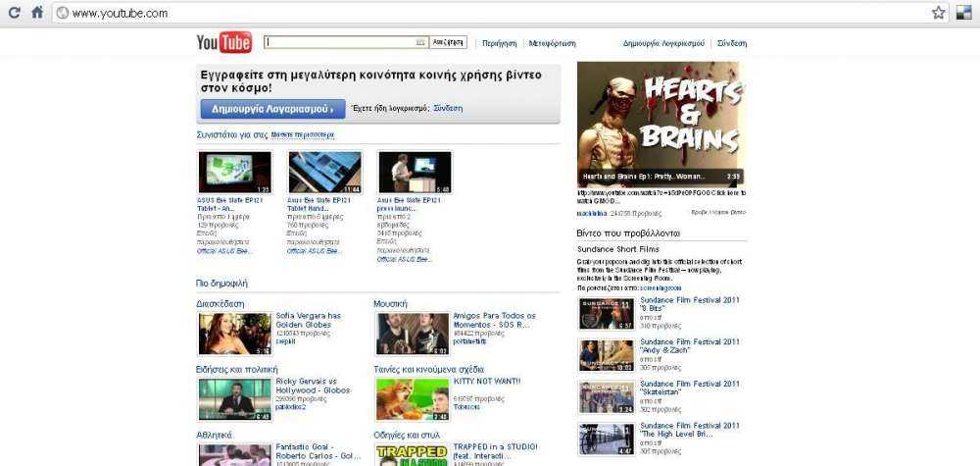Open Αθλητικά category heading
The height and width of the screenshot is (466, 980).
[x=214, y=436]
